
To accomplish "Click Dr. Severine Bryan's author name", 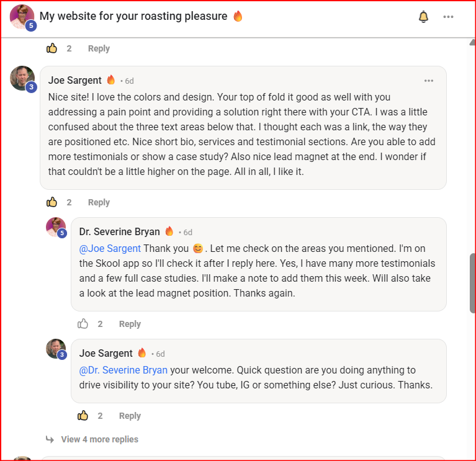I will click(x=119, y=231).
